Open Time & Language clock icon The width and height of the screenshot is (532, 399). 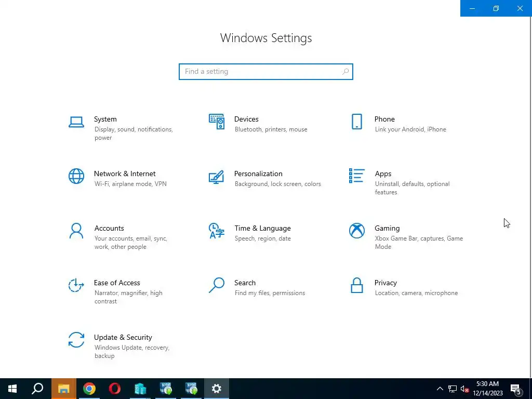[x=217, y=231]
